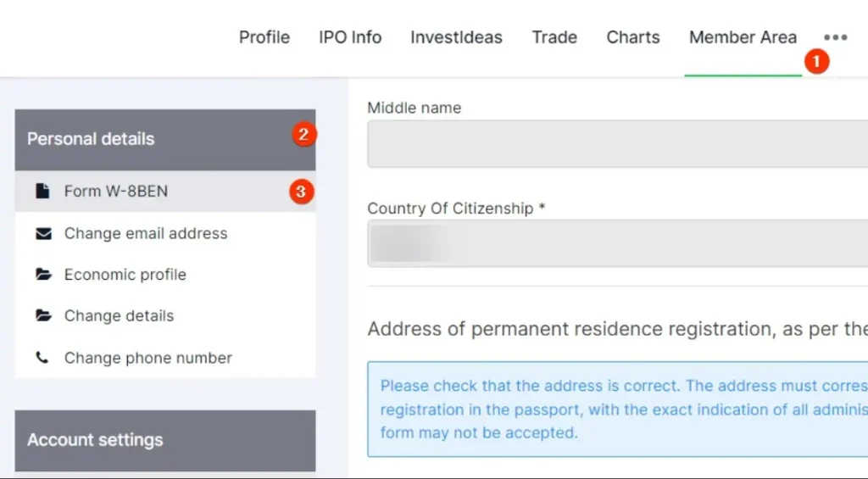Open the Trade tab

click(x=554, y=37)
